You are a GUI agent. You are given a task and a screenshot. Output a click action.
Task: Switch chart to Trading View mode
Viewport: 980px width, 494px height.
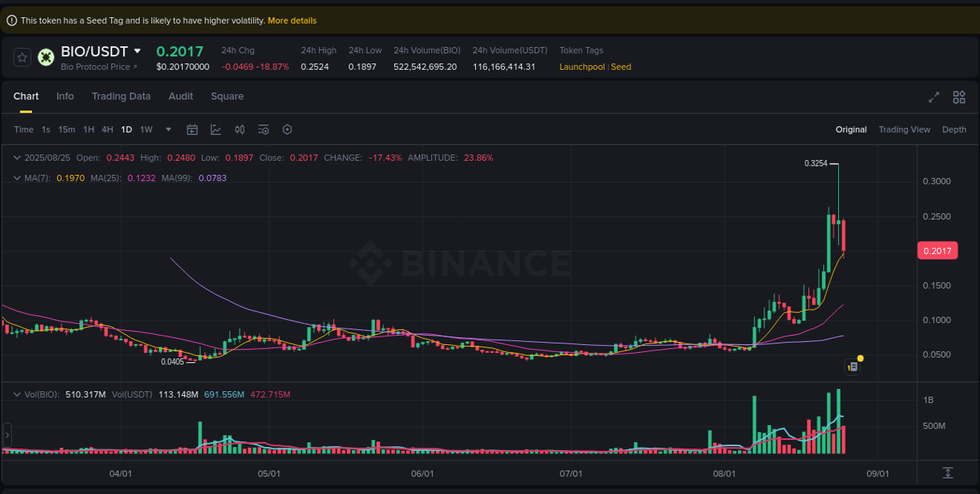[904, 129]
